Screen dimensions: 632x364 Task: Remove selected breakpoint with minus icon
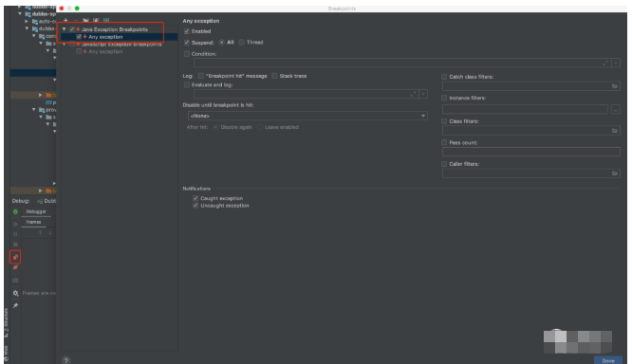[76, 20]
